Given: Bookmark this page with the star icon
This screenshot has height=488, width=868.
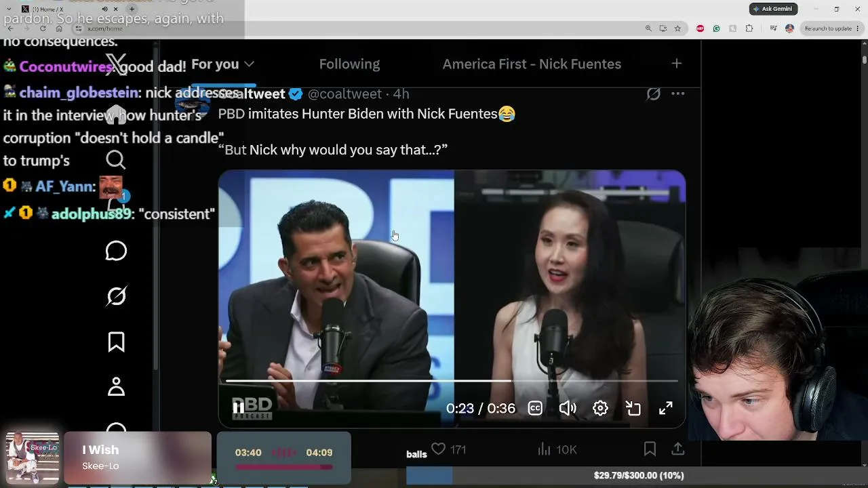Looking at the screenshot, I should click(677, 28).
